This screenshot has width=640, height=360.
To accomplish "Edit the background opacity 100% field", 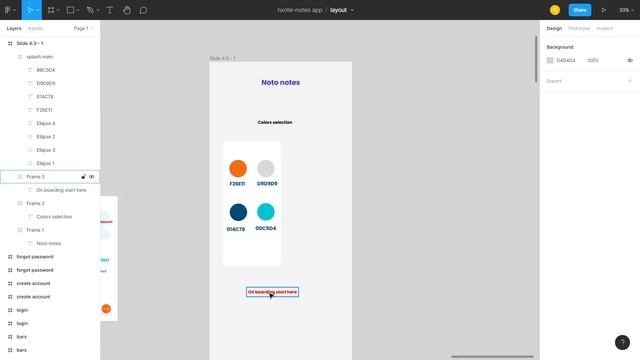I will (593, 60).
